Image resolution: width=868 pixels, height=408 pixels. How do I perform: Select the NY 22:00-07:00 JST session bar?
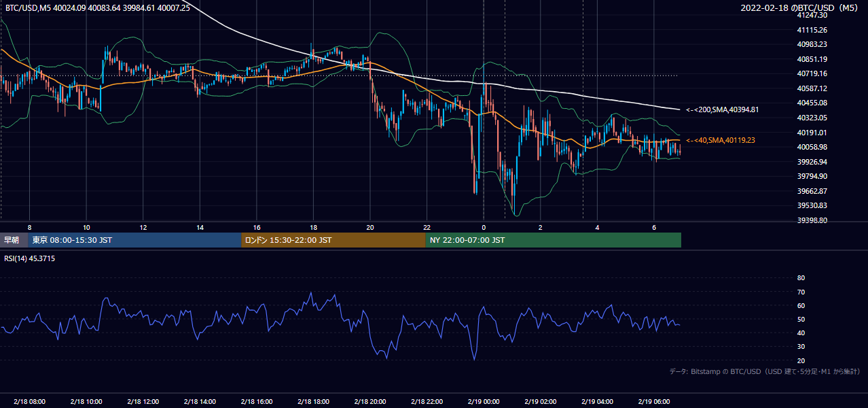click(x=554, y=240)
